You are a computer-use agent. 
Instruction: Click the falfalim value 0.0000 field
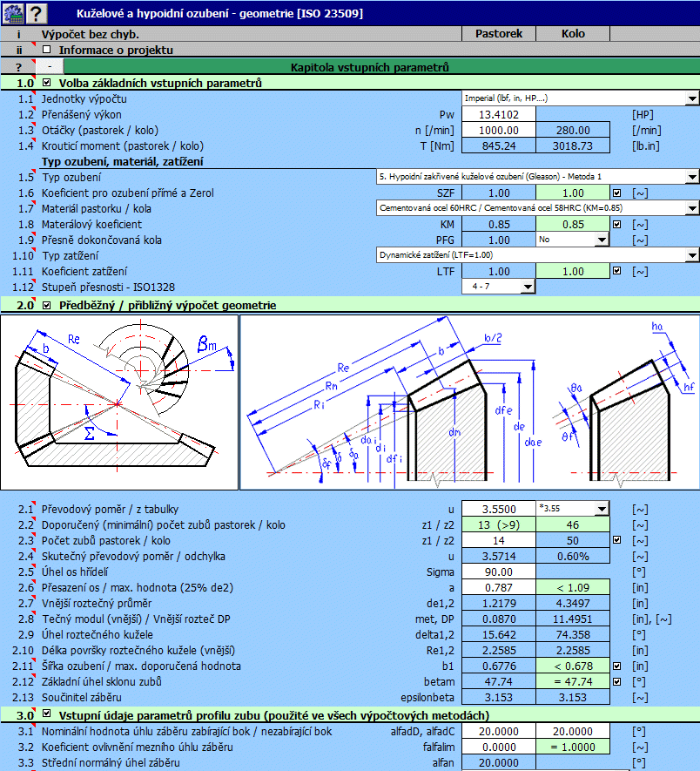click(499, 747)
